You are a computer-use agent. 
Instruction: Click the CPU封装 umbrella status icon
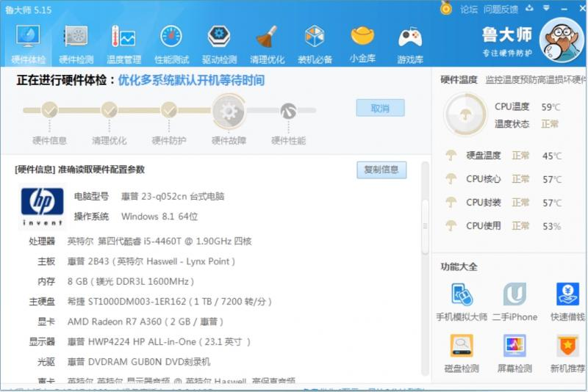tap(451, 202)
